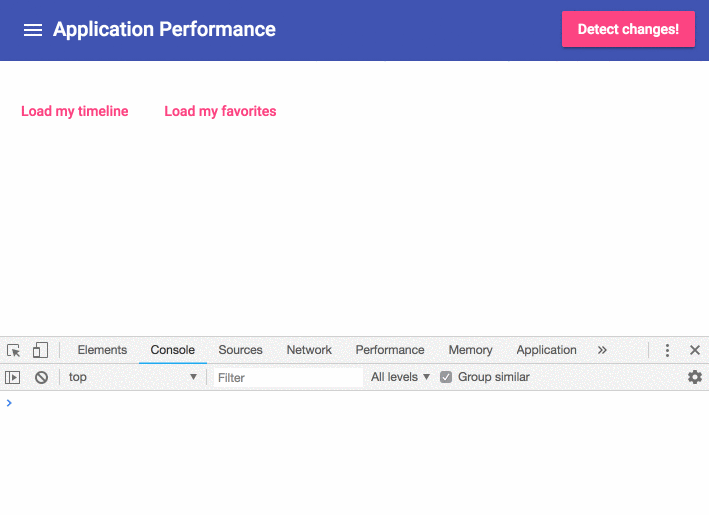Open console settings gear

point(695,377)
